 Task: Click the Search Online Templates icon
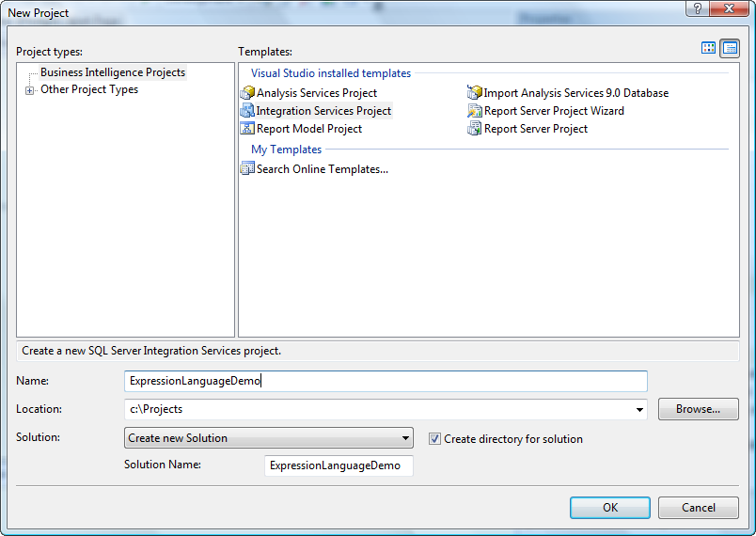coord(247,168)
